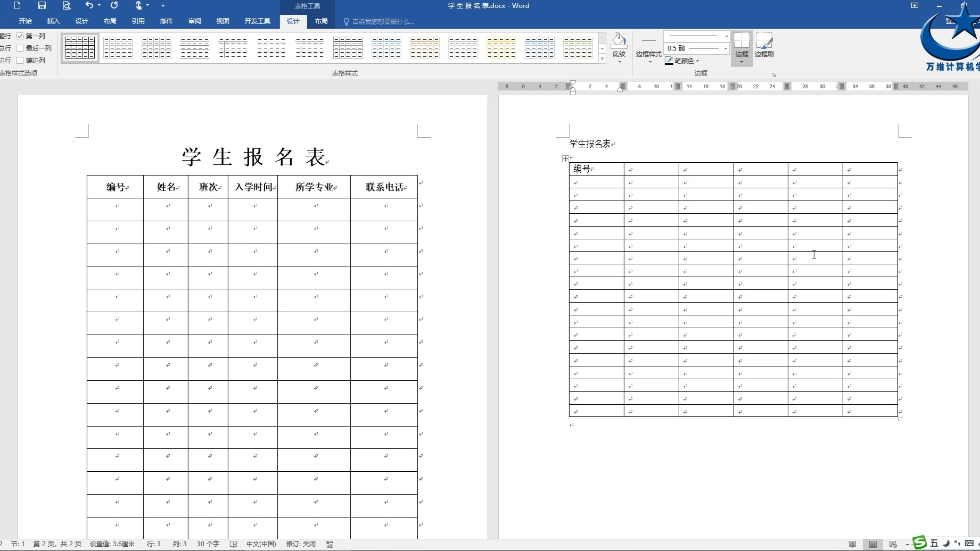Expand the full table styles gallery
Image resolution: width=980 pixels, height=551 pixels.
coord(603,59)
